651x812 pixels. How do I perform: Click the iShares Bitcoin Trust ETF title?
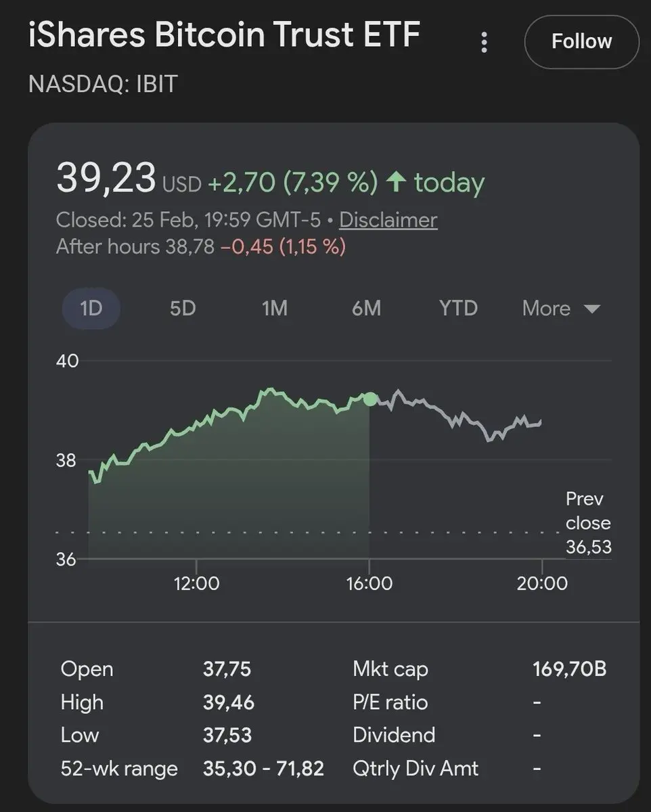pyautogui.click(x=224, y=35)
